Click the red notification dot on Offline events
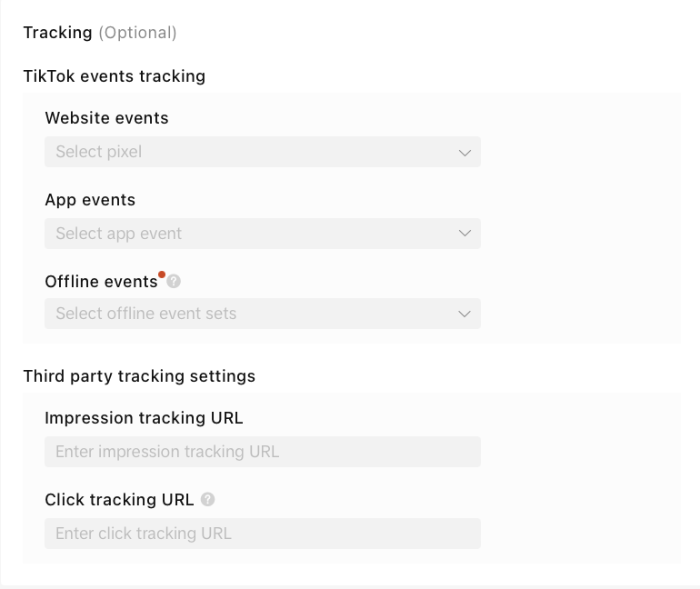Screen dimensions: 700x589 click(x=162, y=274)
